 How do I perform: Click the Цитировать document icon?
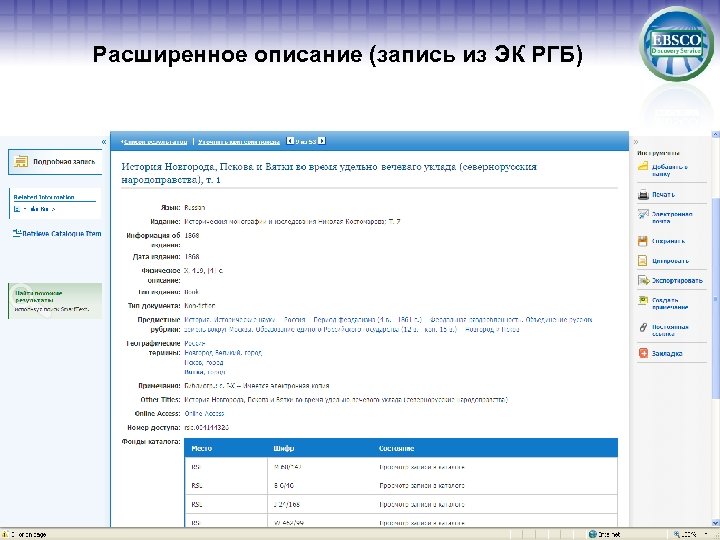643,260
